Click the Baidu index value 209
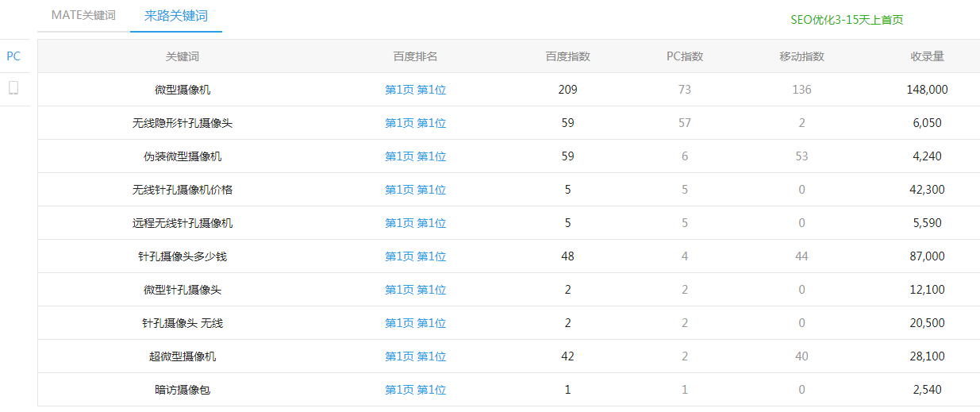The height and width of the screenshot is (412, 980). [567, 90]
